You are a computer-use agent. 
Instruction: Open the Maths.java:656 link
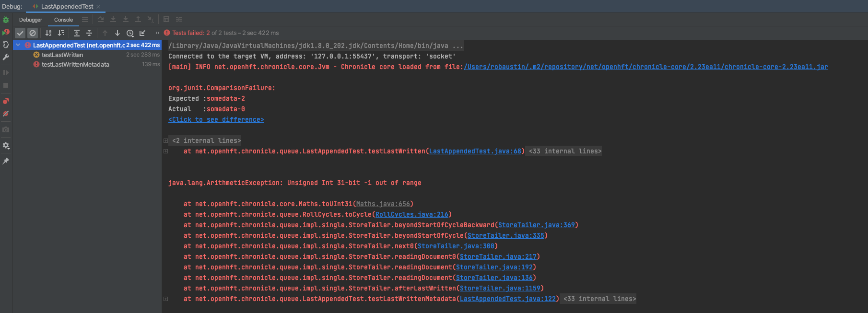[x=383, y=204]
